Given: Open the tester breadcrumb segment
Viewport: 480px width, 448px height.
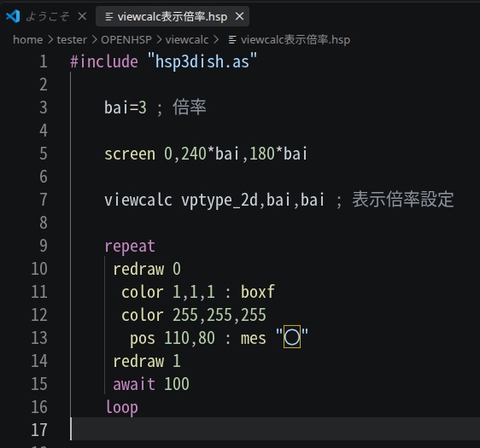Looking at the screenshot, I should pos(72,40).
